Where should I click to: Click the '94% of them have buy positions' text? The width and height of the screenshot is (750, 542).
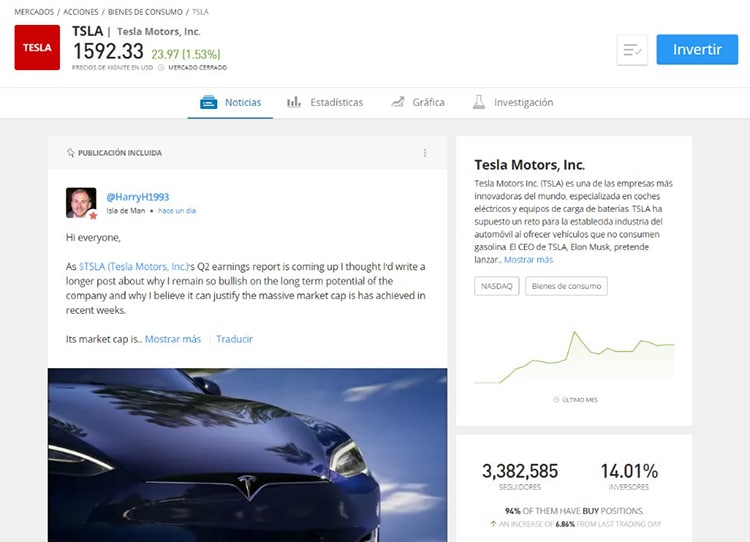pos(574,511)
